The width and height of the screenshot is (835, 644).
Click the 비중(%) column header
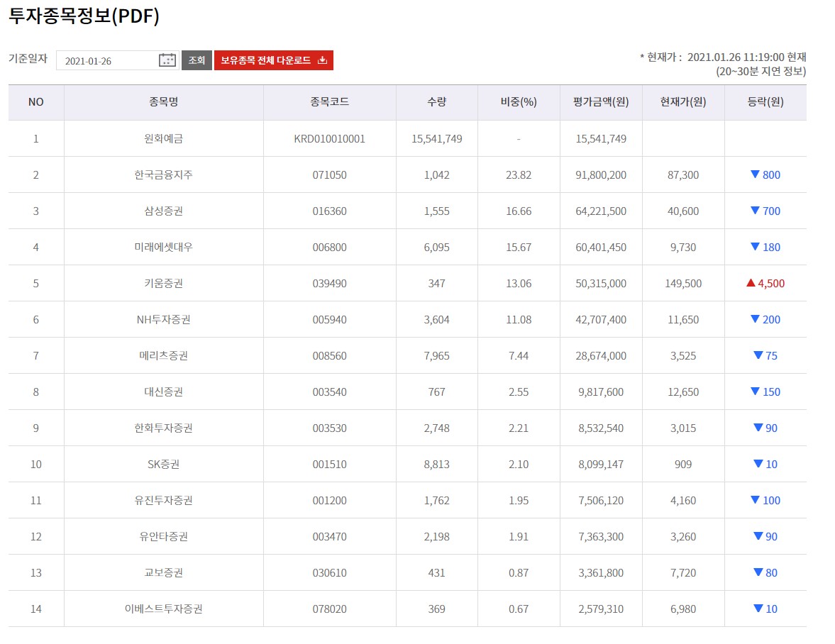519,101
